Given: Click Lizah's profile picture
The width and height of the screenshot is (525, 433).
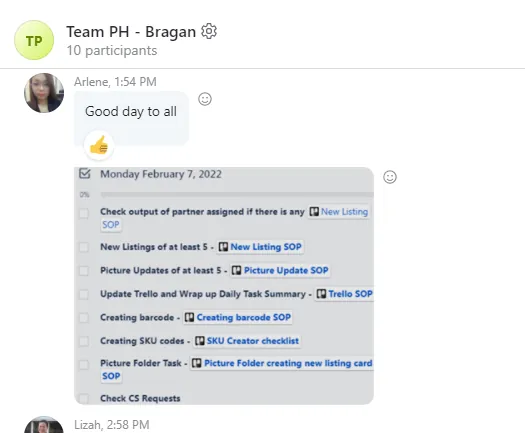Looking at the screenshot, I should coord(44,425).
